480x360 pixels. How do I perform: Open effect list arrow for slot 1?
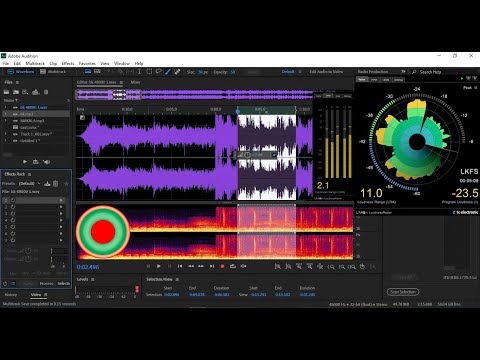point(61,200)
